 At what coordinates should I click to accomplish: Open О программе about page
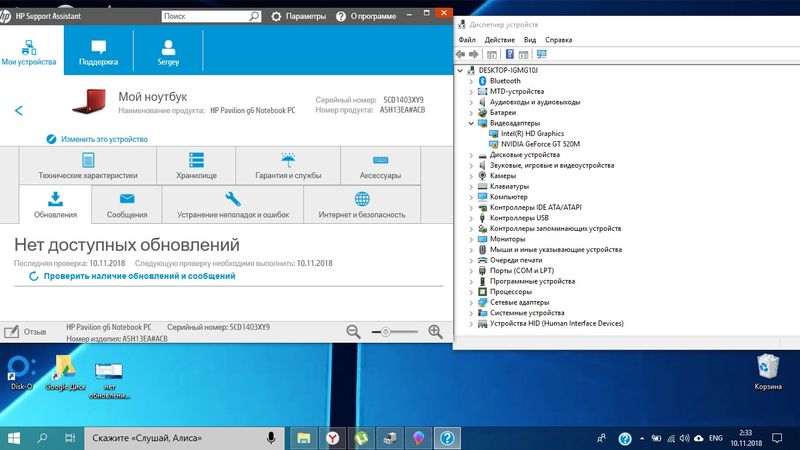pyautogui.click(x=366, y=16)
